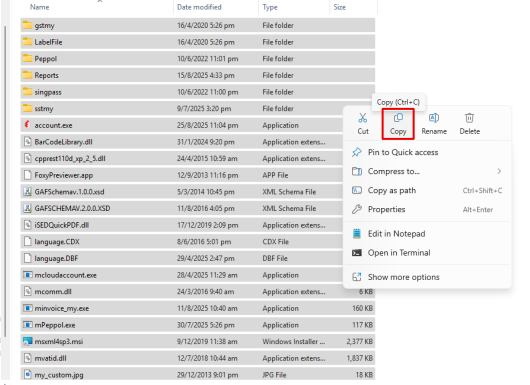Viewport: 530px width, 385px height.
Task: Click the my_custom.jpg image icon
Action: pyautogui.click(x=28, y=375)
